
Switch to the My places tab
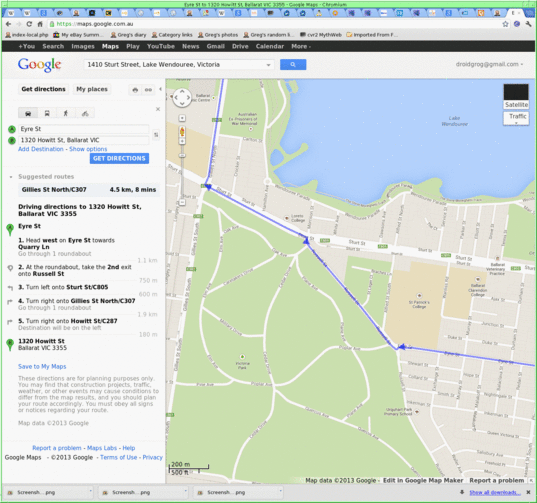92,89
